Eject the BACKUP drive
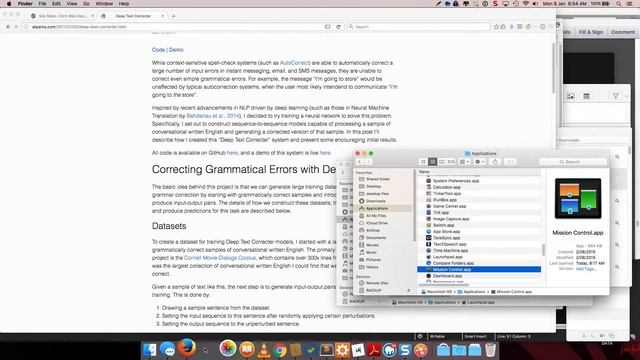The height and width of the screenshot is (360, 640). tap(409, 290)
